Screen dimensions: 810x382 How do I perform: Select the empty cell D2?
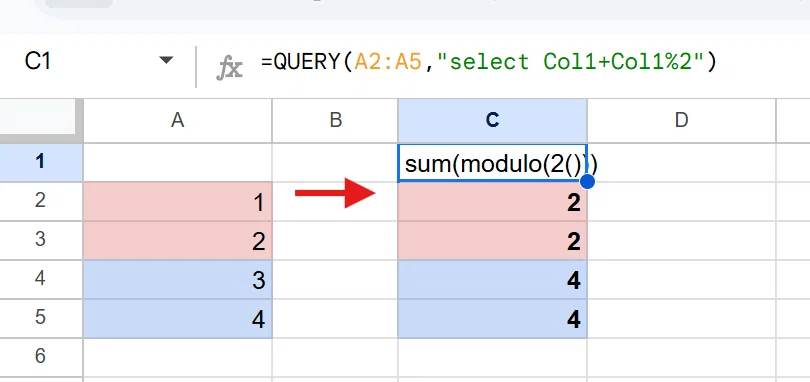pyautogui.click(x=681, y=202)
